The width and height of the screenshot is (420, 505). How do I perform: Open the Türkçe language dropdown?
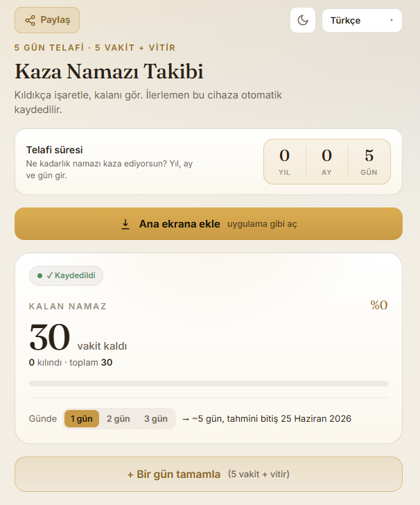pos(362,20)
